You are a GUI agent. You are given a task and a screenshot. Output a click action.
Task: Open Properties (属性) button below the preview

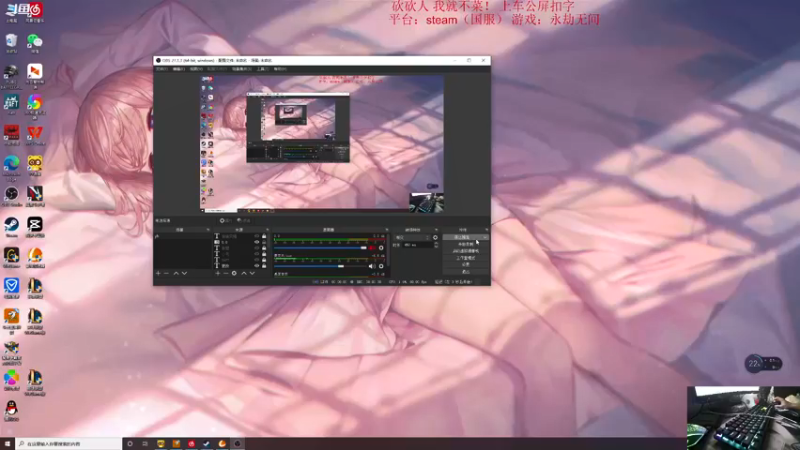click(226, 220)
